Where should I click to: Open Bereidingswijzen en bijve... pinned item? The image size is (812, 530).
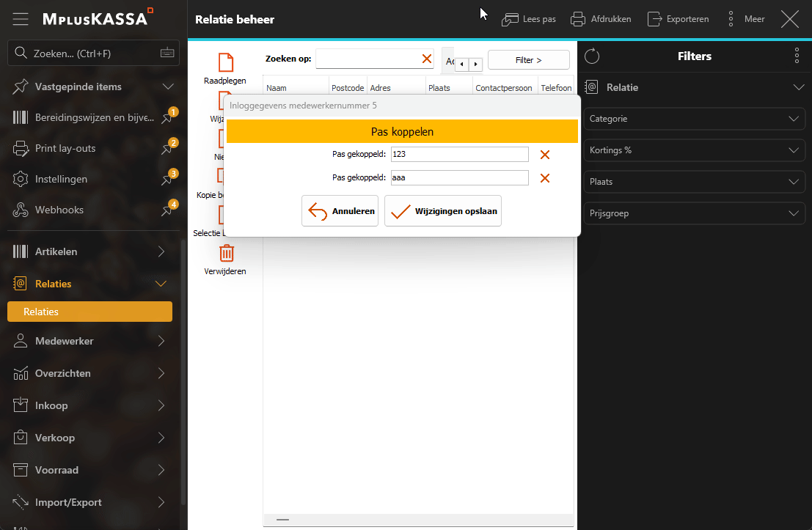pyautogui.click(x=94, y=117)
